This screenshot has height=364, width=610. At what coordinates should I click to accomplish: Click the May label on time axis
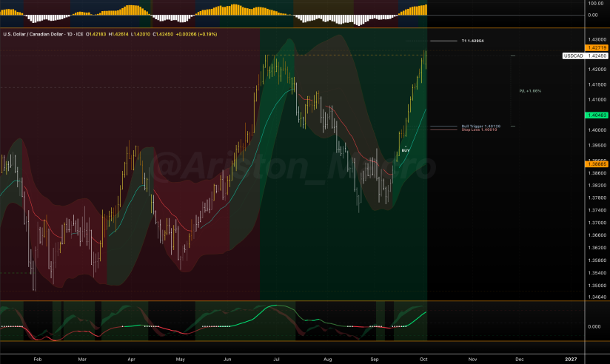click(x=180, y=360)
